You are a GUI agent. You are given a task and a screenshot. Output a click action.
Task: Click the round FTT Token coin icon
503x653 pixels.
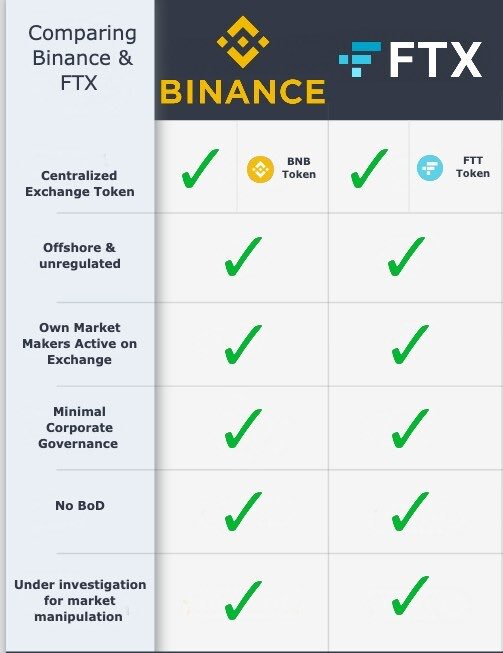(x=430, y=168)
